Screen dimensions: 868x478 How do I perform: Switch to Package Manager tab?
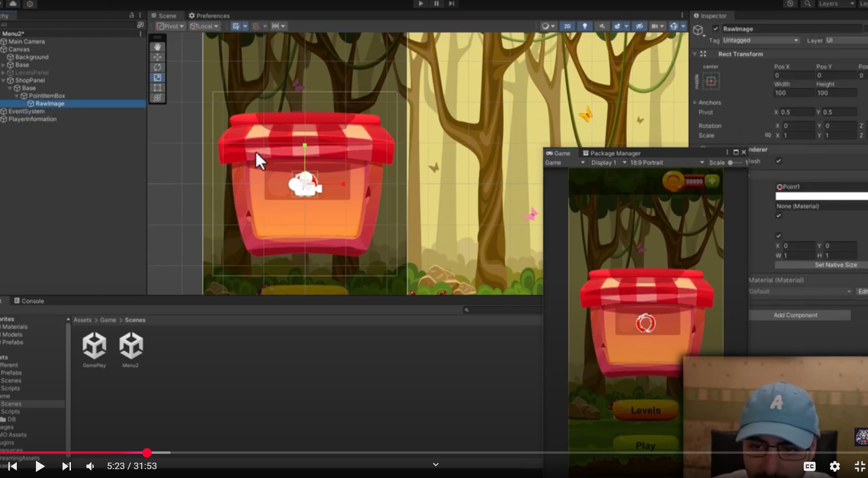(x=612, y=153)
